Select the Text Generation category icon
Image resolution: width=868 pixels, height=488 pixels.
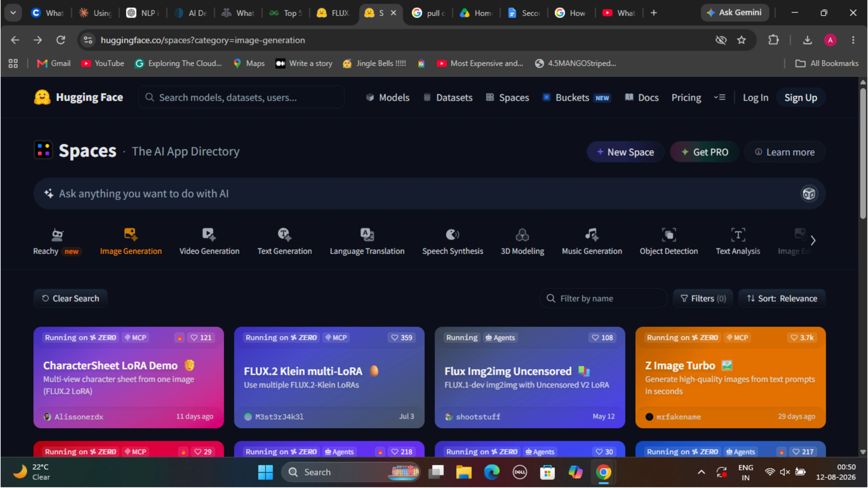(x=284, y=234)
